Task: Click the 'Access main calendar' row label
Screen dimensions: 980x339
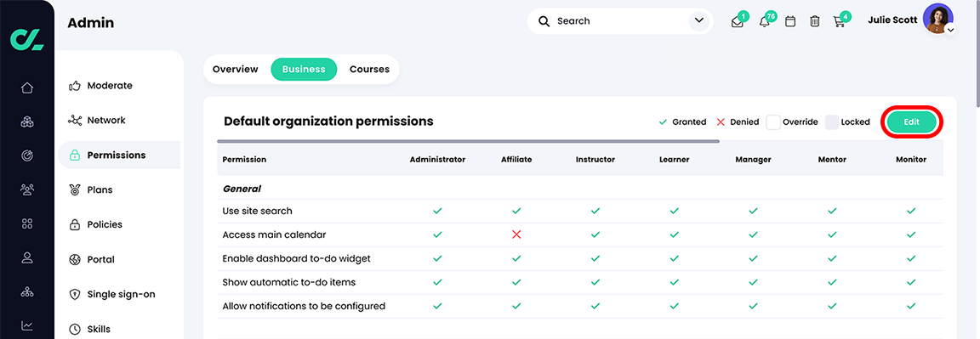Action: pyautogui.click(x=274, y=234)
